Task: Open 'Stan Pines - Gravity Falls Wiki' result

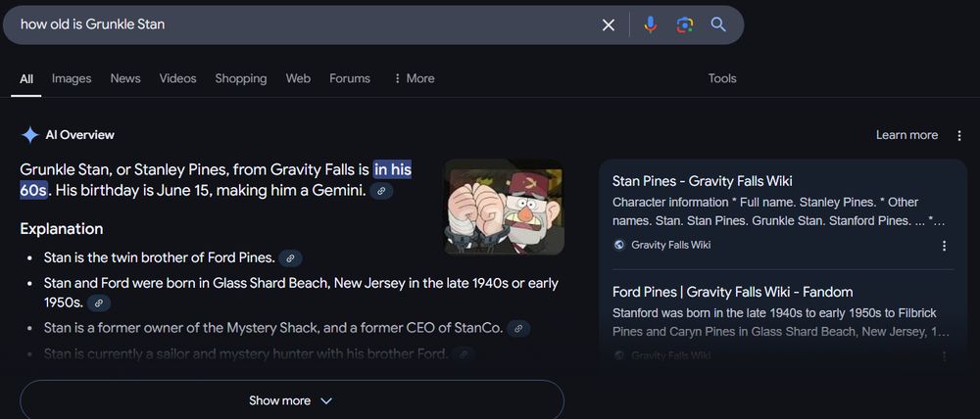Action: click(702, 181)
